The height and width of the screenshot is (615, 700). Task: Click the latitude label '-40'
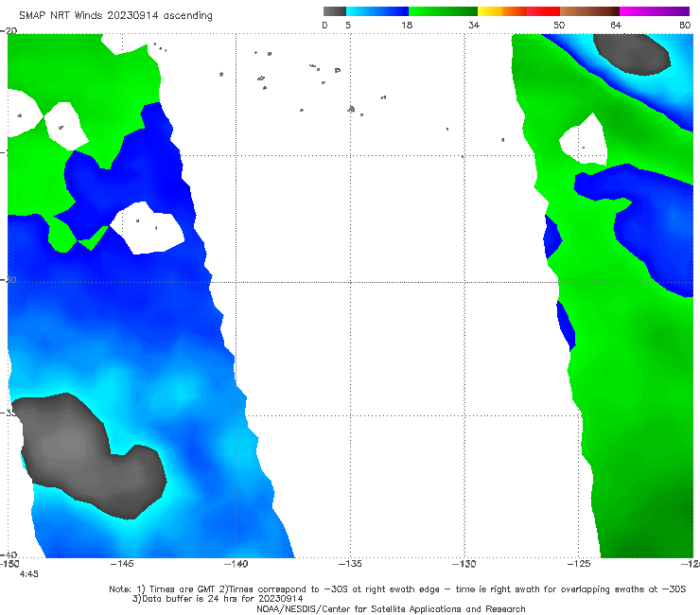click(x=9, y=554)
